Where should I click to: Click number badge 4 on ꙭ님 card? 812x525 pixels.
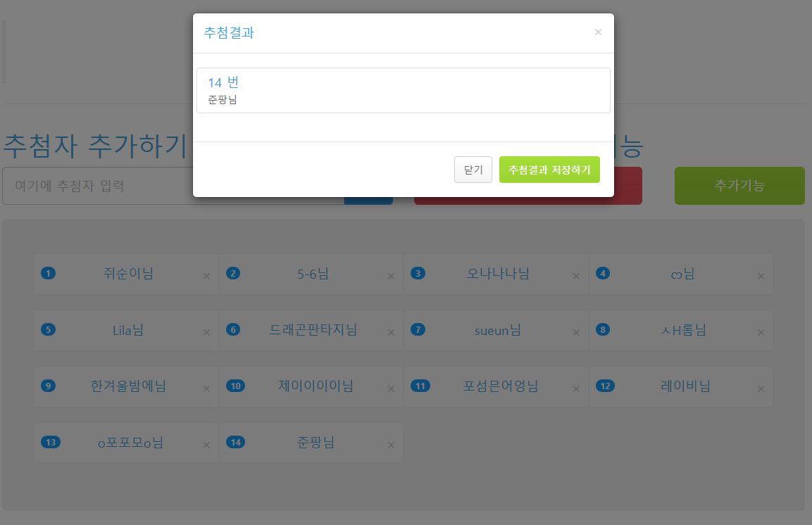603,273
